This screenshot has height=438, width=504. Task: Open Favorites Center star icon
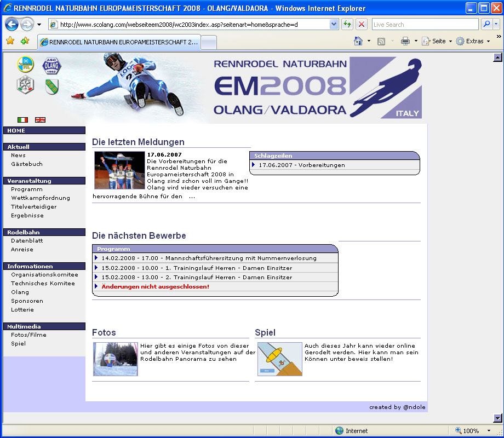tap(10, 41)
